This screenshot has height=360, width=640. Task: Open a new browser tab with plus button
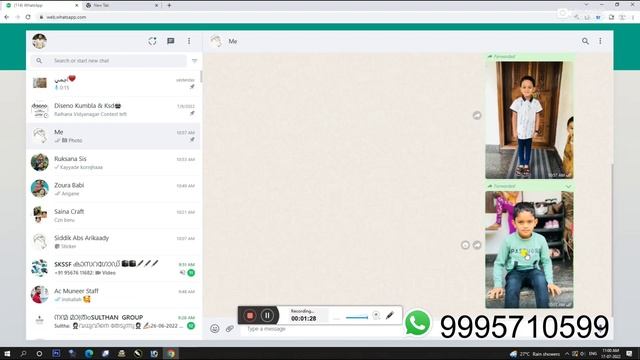[x=169, y=5]
